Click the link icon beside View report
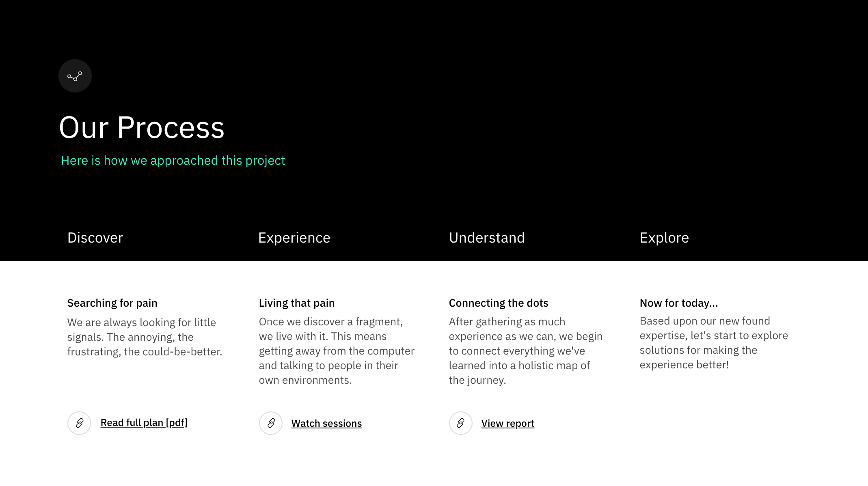The image size is (868, 486). pos(461,423)
